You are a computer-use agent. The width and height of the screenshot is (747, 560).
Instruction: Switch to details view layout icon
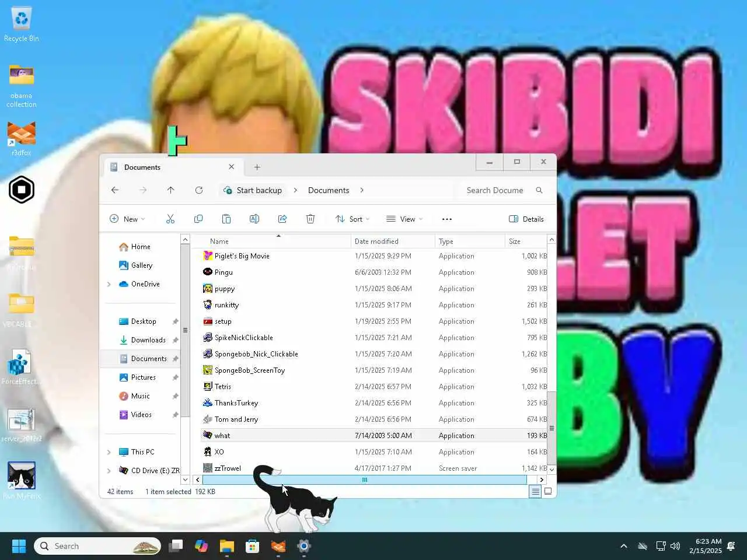click(x=535, y=492)
